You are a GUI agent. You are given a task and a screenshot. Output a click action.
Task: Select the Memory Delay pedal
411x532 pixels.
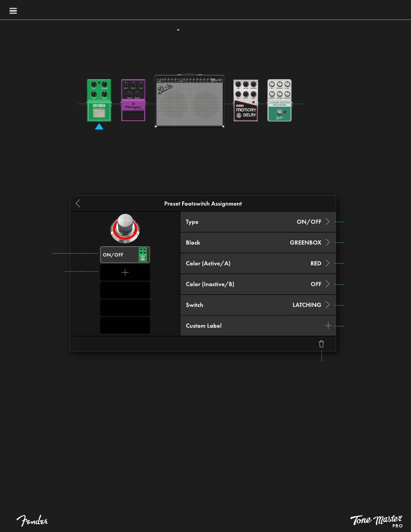coord(246,100)
